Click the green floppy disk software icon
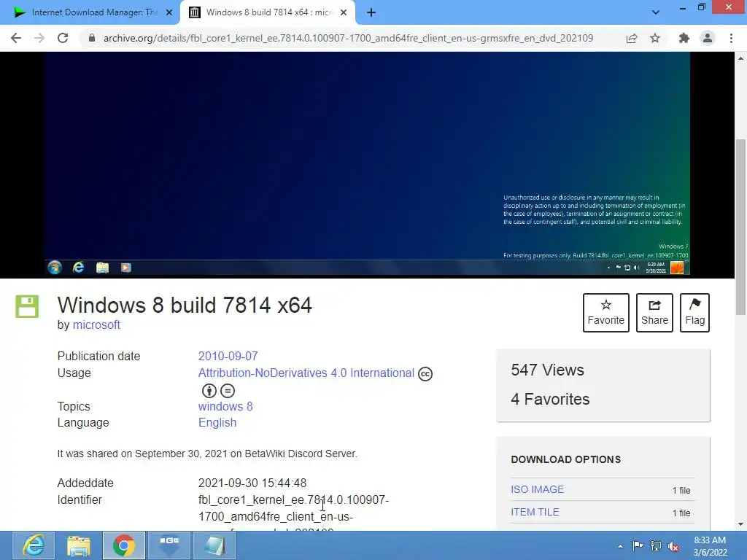This screenshot has width=747, height=560. tap(27, 306)
